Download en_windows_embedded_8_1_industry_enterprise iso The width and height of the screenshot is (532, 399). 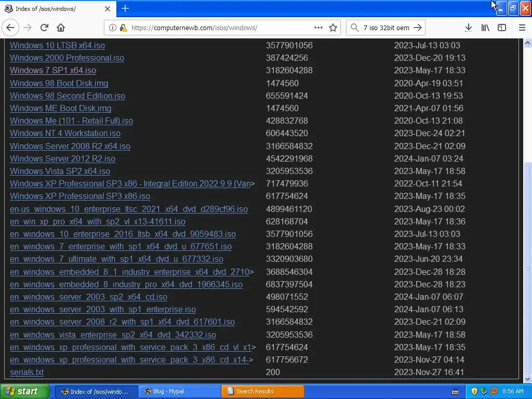pos(129,272)
